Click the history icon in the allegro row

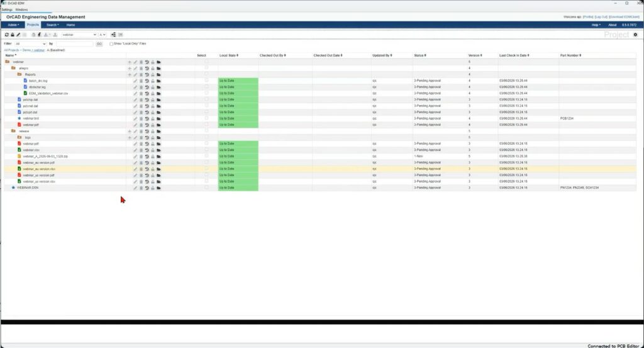tap(147, 68)
